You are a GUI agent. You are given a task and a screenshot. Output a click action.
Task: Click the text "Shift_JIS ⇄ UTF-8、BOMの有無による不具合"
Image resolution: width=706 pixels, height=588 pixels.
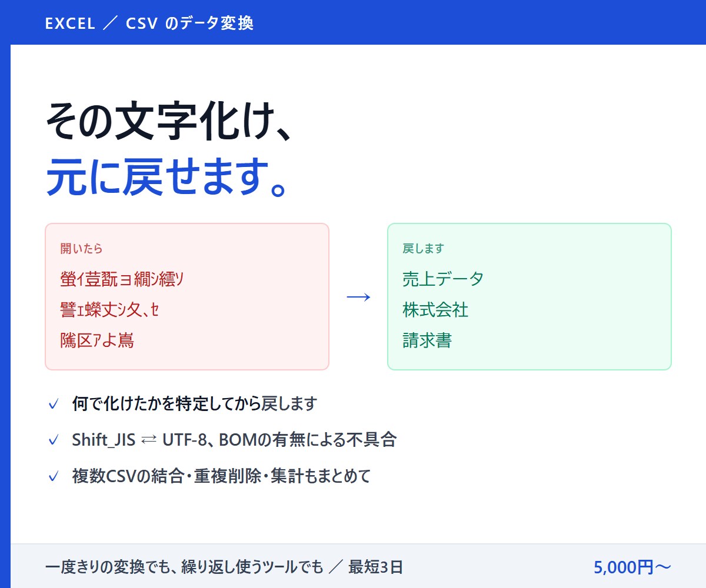[x=234, y=440]
